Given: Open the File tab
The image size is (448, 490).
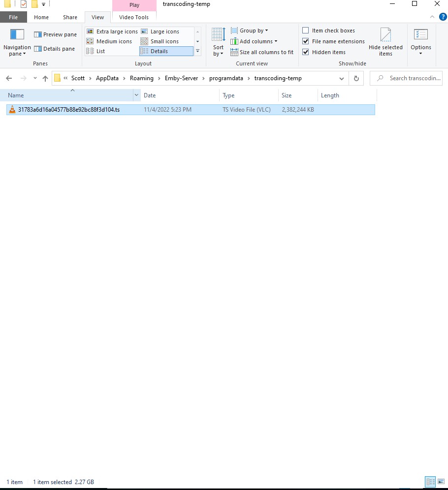Looking at the screenshot, I should 13,17.
